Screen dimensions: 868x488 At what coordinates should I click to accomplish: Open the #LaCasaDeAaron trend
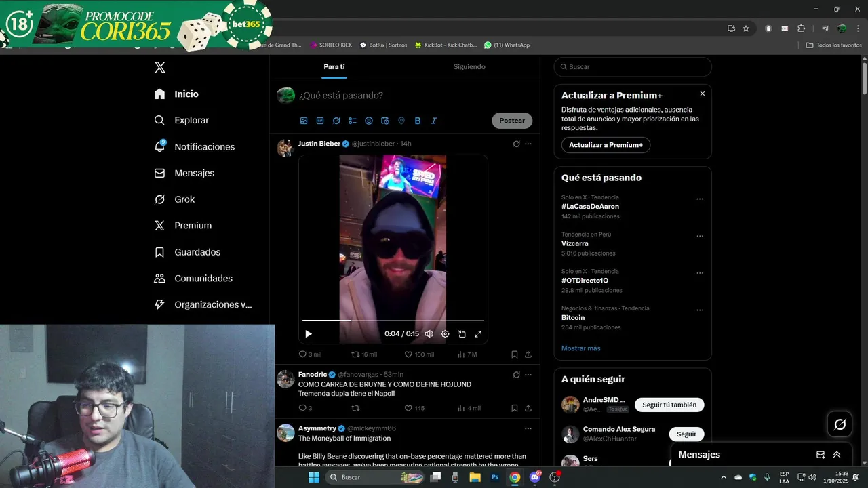point(590,207)
